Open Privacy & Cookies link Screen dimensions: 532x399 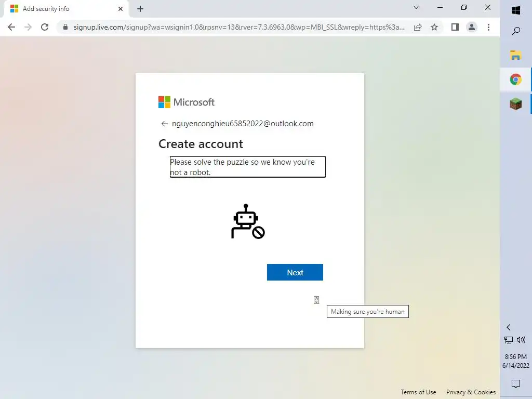471,392
